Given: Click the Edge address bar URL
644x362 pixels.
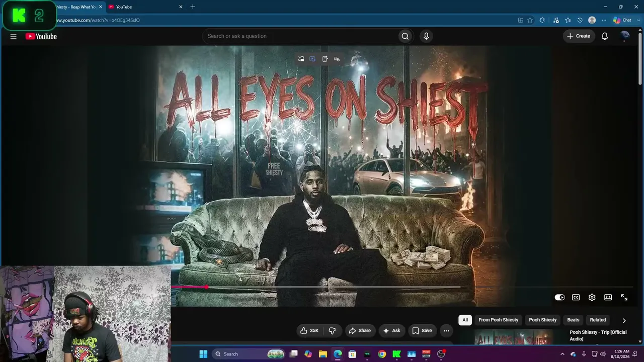Looking at the screenshot, I should [x=97, y=20].
